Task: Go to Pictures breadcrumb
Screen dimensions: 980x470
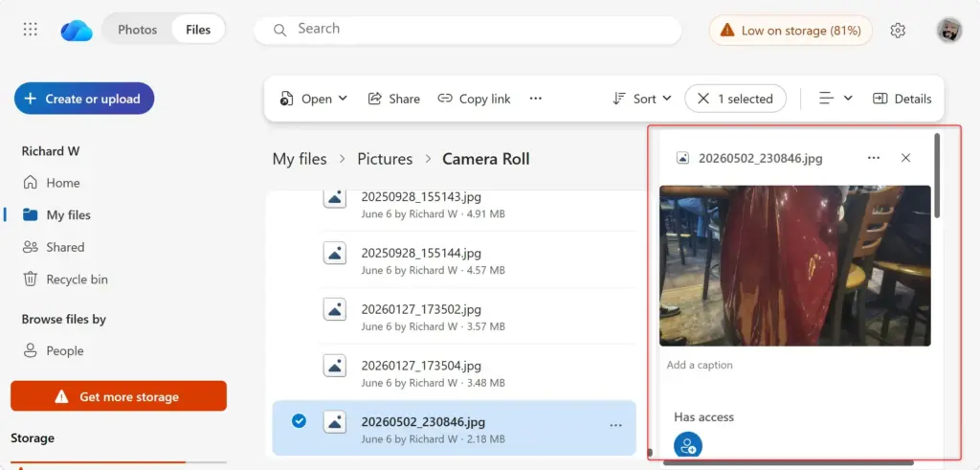Action: coord(385,159)
